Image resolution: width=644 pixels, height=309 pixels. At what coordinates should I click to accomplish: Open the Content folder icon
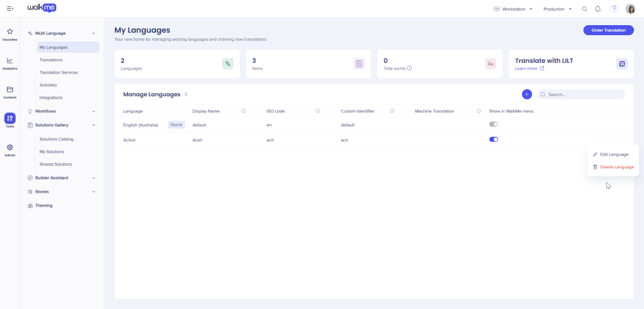tap(9, 90)
